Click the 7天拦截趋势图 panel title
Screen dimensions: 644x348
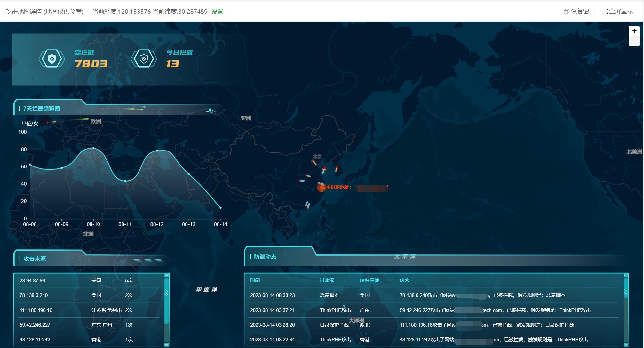coord(42,109)
